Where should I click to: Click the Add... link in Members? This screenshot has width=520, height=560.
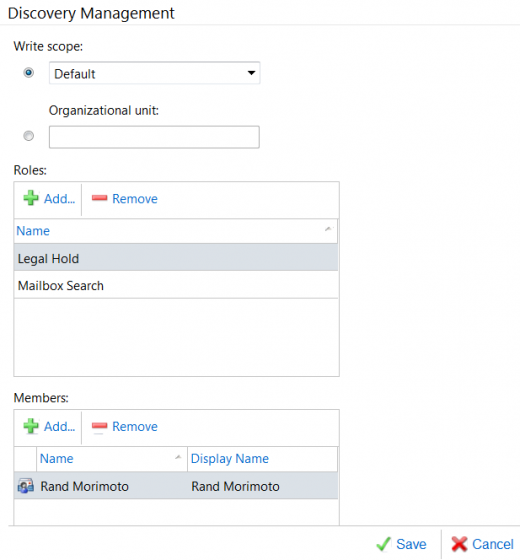[x=59, y=426]
